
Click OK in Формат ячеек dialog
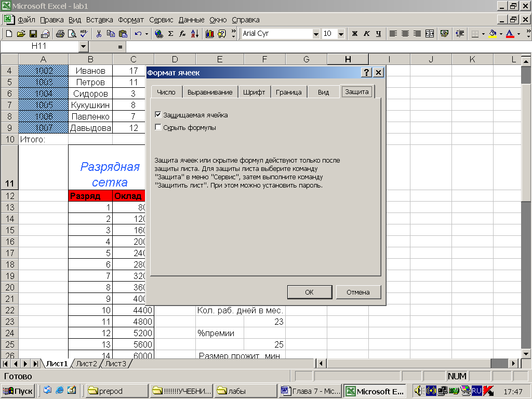(x=310, y=292)
